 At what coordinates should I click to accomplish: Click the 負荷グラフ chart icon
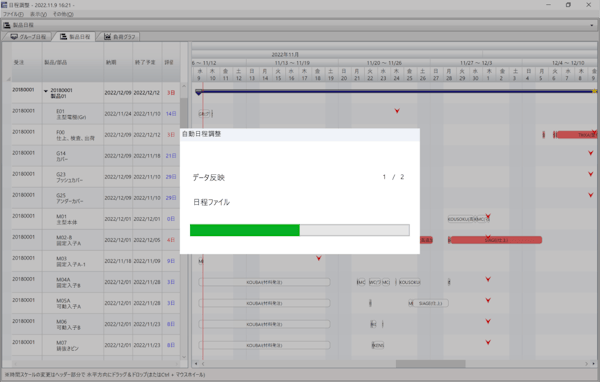click(x=108, y=37)
